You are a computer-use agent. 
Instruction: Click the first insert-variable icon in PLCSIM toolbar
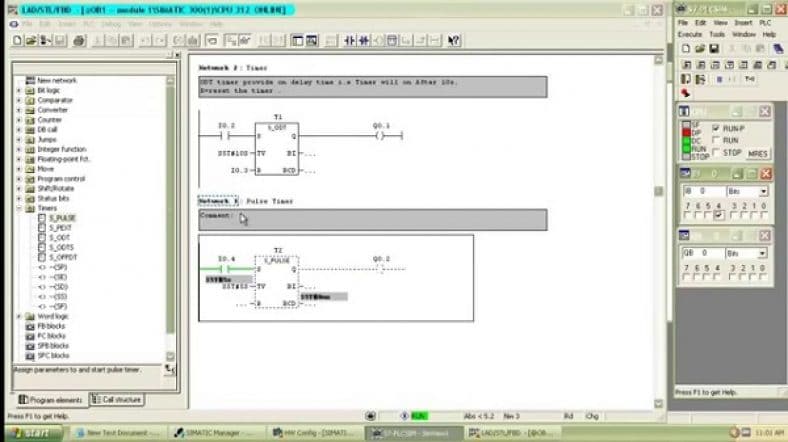686,65
